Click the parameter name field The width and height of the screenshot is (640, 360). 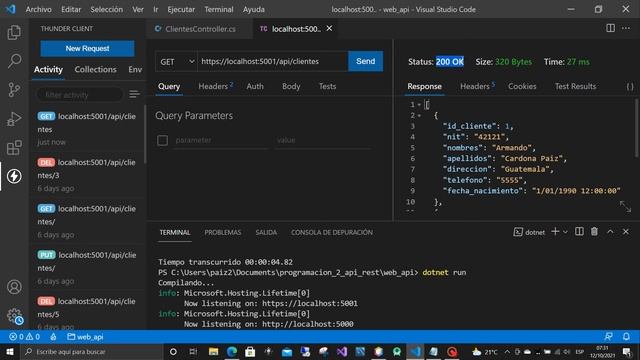click(220, 140)
